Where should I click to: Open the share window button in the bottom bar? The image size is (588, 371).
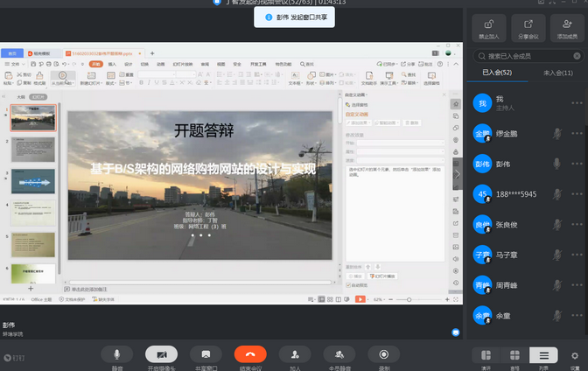206,353
